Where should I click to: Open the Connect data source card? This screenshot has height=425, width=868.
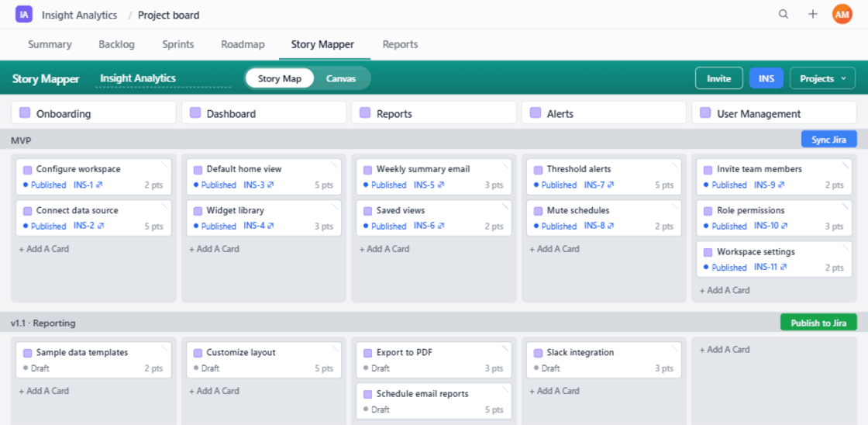coord(94,218)
